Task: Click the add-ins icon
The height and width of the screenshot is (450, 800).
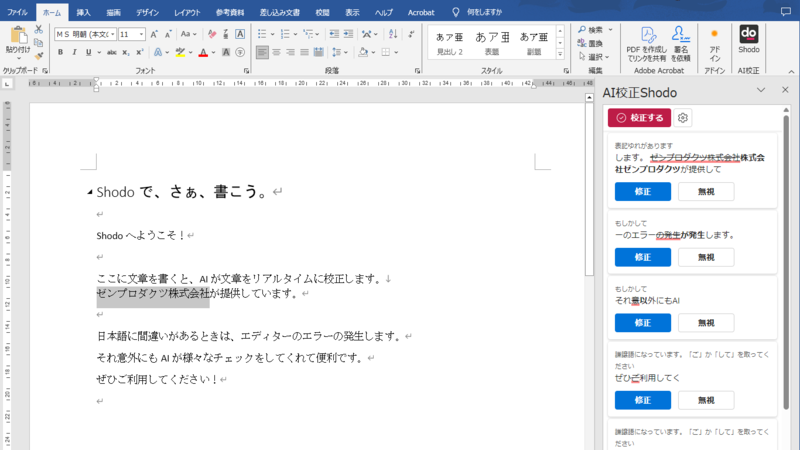Action: 714,44
